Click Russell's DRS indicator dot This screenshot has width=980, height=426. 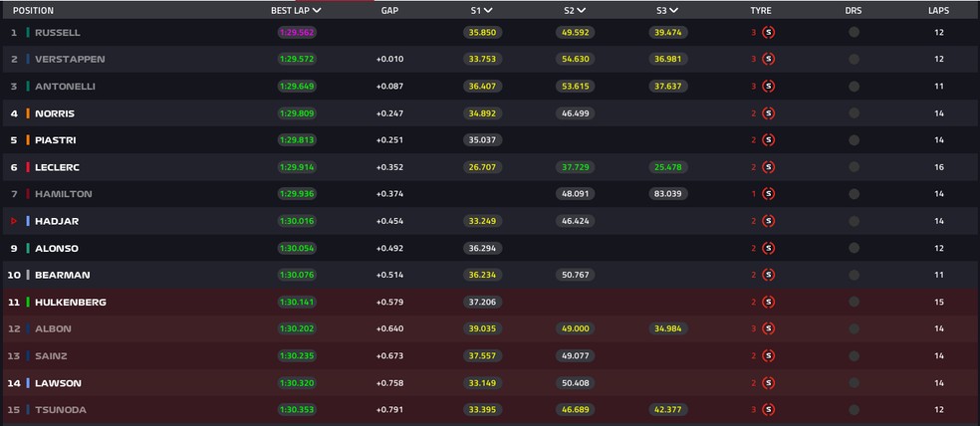(854, 33)
